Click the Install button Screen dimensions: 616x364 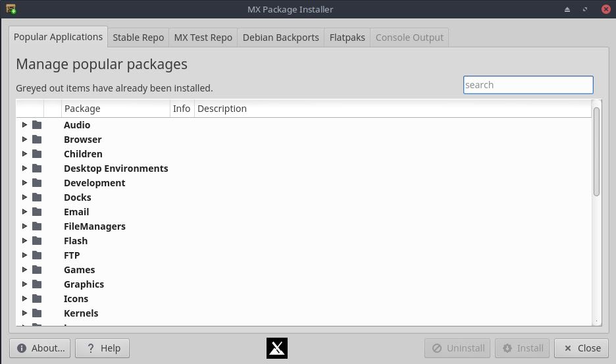coord(522,348)
